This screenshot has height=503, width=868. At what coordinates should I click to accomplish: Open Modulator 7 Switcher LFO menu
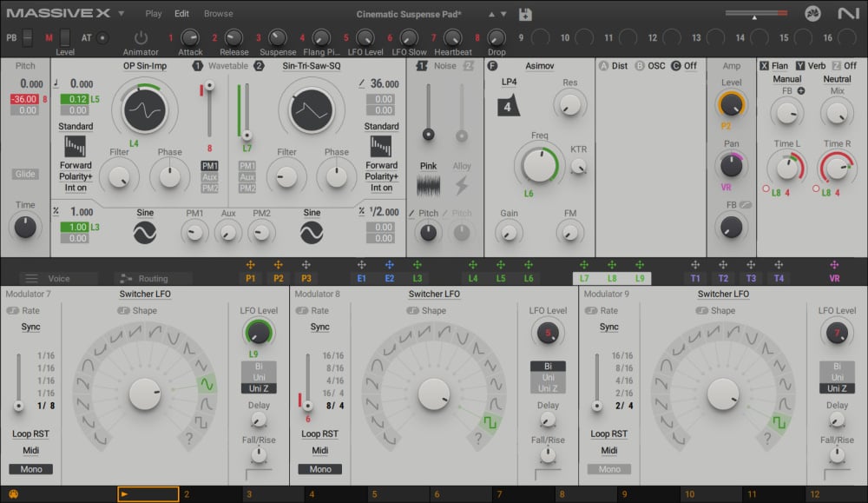[144, 295]
